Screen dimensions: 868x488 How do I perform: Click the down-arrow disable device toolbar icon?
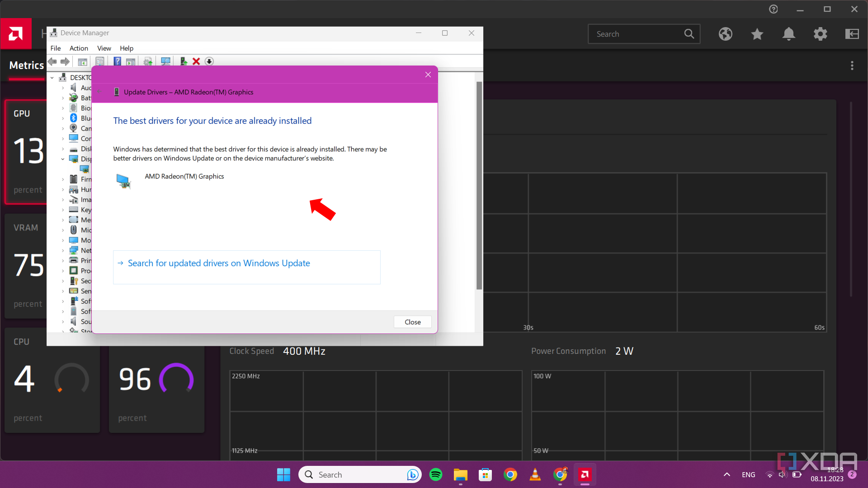click(x=209, y=61)
